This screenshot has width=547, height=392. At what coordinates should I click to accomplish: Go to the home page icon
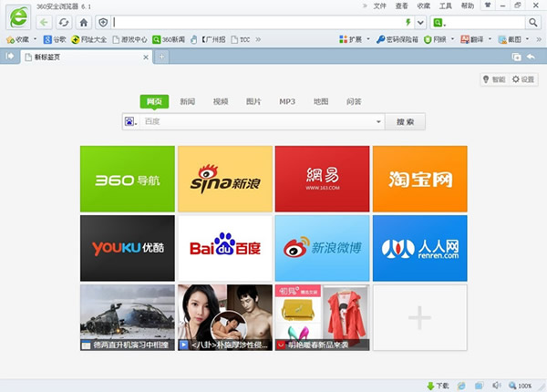click(x=84, y=22)
